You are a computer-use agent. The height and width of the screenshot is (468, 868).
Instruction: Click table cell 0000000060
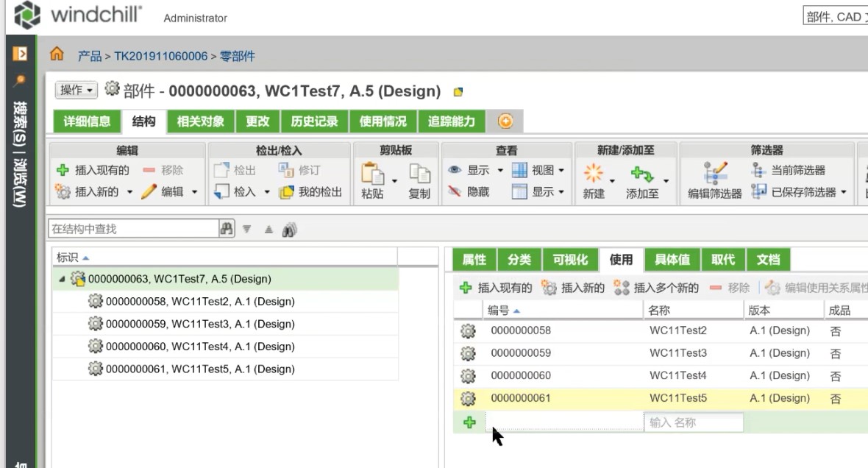(x=520, y=375)
